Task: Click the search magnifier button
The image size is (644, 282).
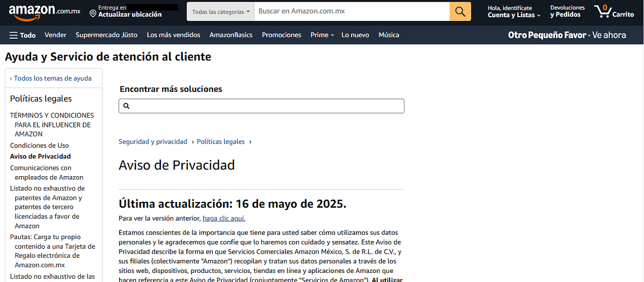Action: click(x=460, y=11)
